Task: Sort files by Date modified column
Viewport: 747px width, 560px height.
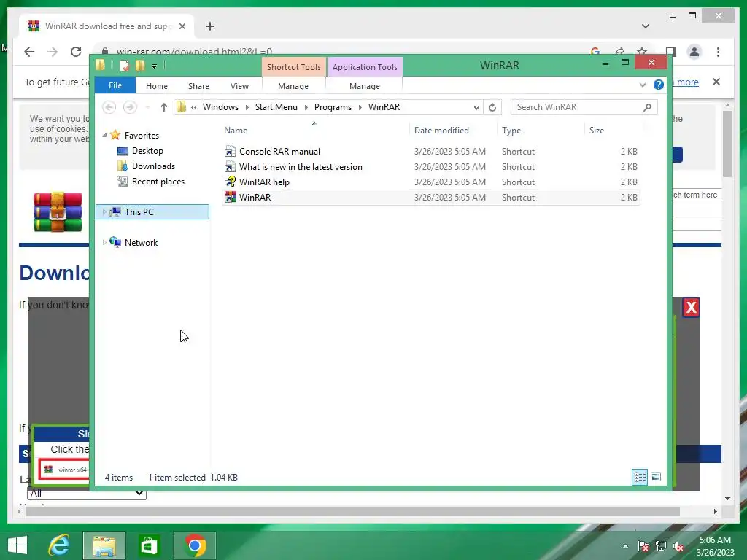Action: [441, 131]
